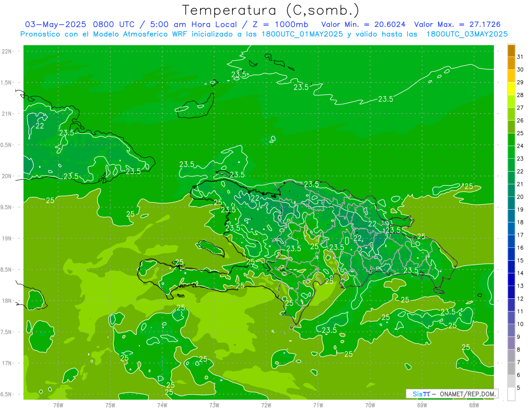Click the color scale value 18

(520, 222)
